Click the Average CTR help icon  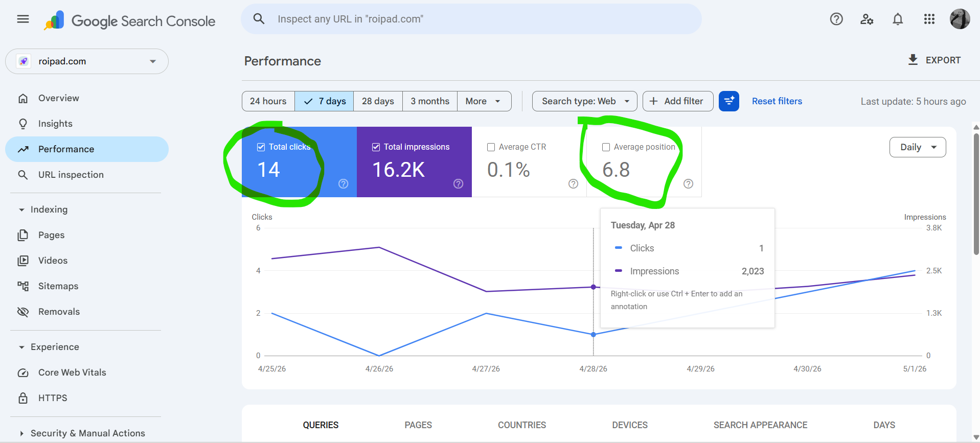click(574, 184)
